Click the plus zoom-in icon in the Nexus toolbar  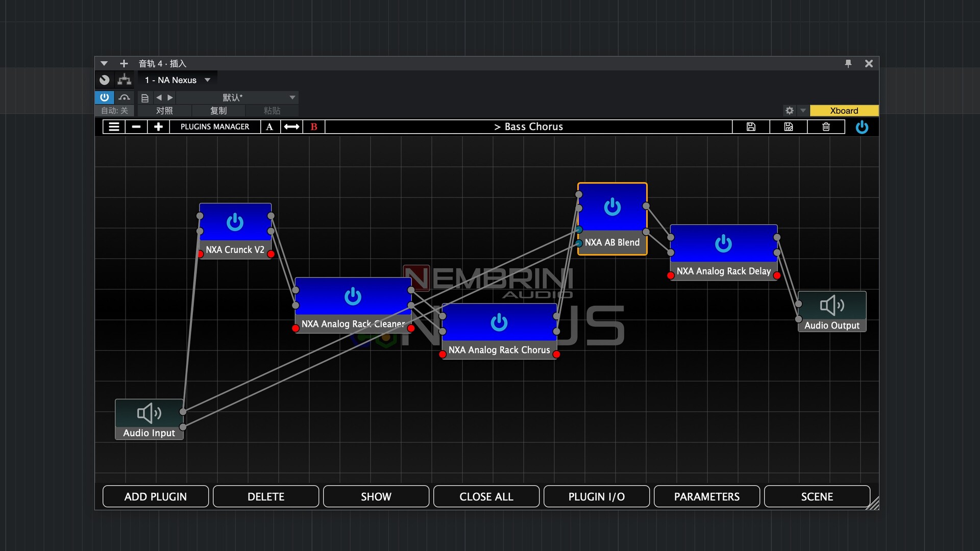158,127
